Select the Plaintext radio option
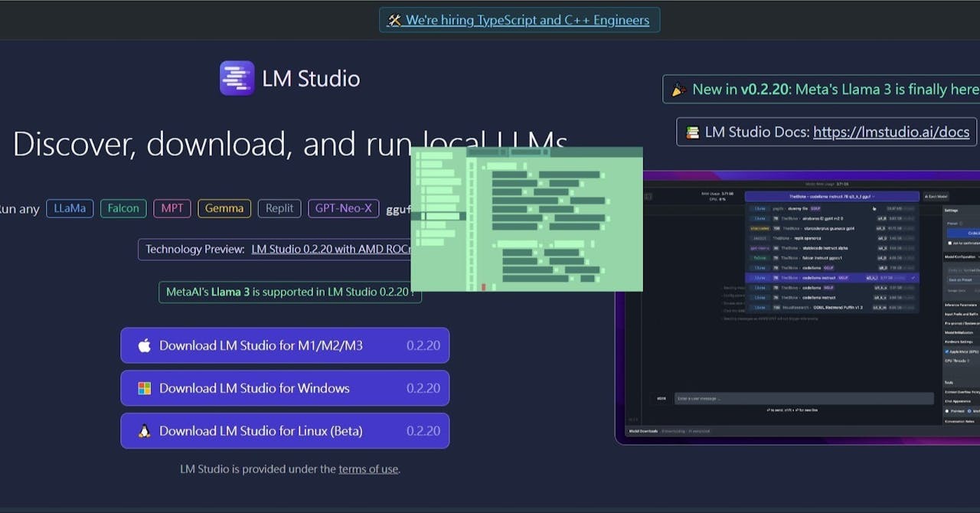Screen dimensions: 980x513 (x=947, y=411)
